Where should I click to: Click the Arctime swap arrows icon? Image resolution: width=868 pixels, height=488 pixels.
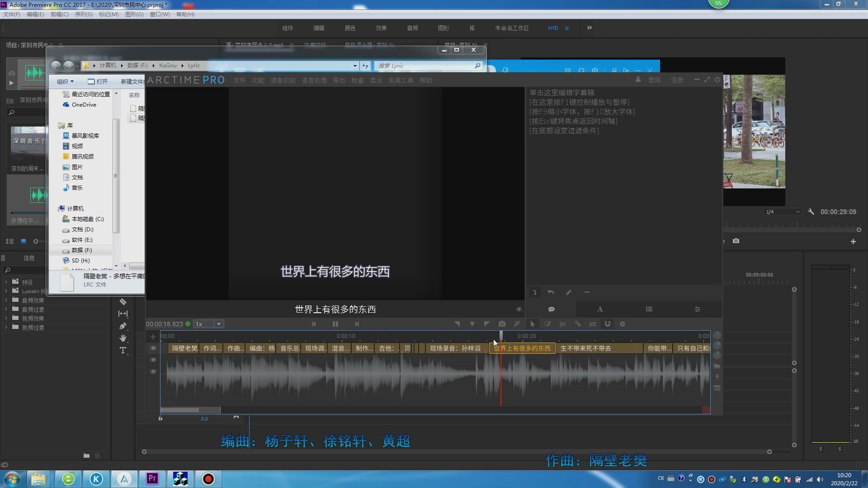coord(593,324)
